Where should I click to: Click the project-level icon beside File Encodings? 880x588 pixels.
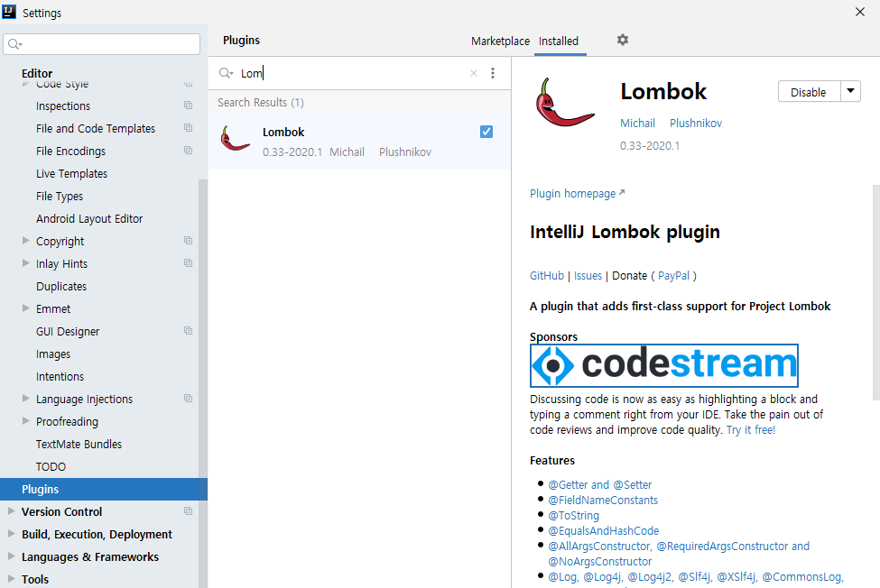188,151
